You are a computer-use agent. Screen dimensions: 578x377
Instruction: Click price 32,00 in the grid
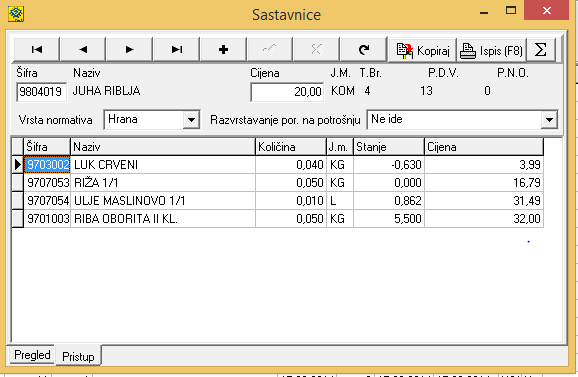coord(484,219)
